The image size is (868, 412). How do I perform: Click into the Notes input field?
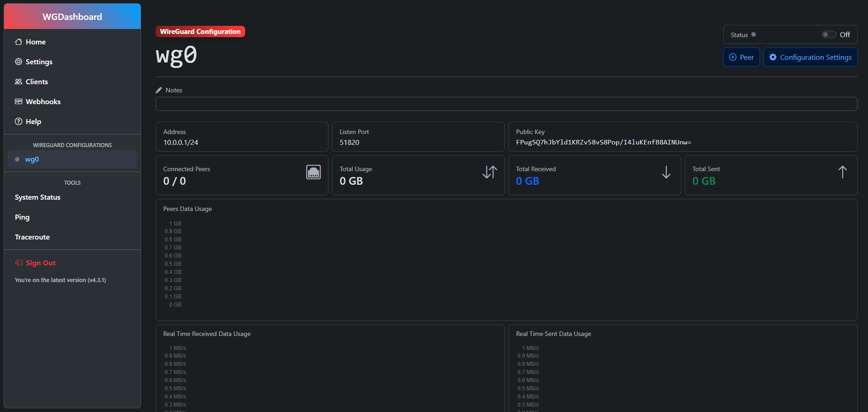pos(506,104)
